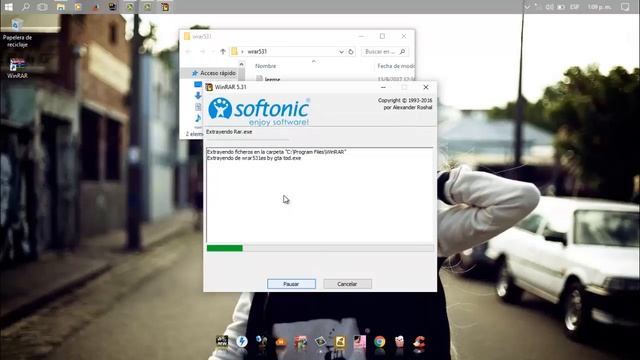
Task: Show hidden system tray icons
Action: tap(527, 7)
